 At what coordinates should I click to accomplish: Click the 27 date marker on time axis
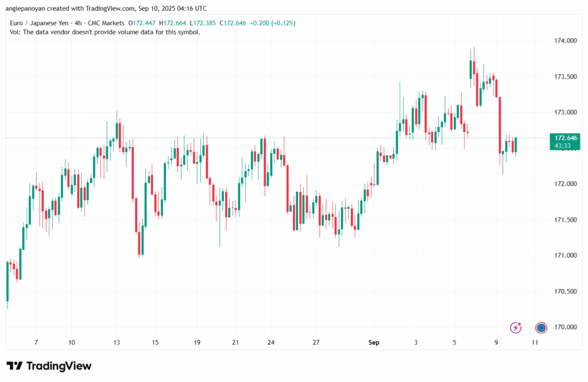click(x=316, y=342)
